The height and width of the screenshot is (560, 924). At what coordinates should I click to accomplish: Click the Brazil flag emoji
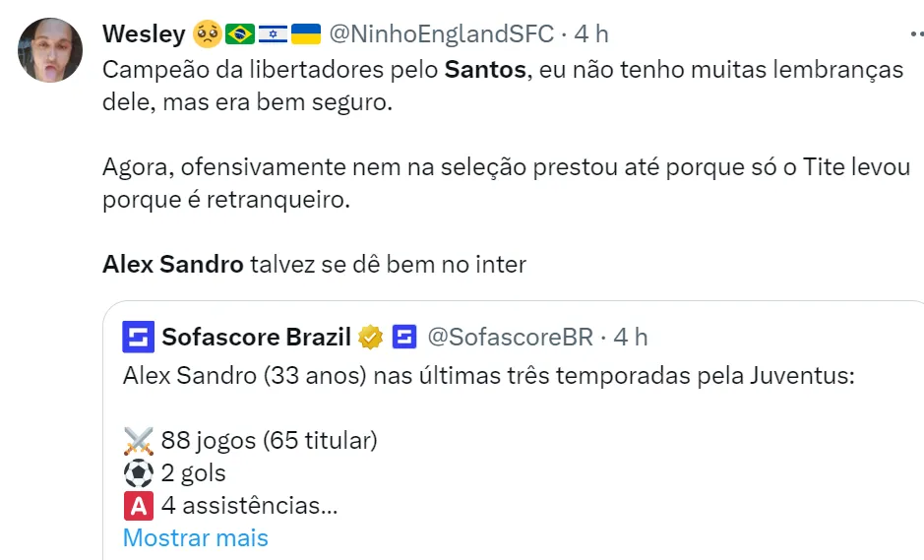click(239, 34)
